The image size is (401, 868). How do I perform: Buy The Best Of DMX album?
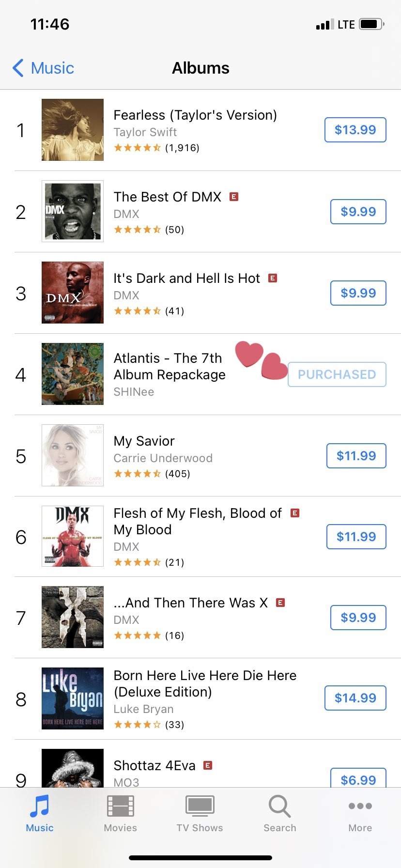click(x=358, y=212)
